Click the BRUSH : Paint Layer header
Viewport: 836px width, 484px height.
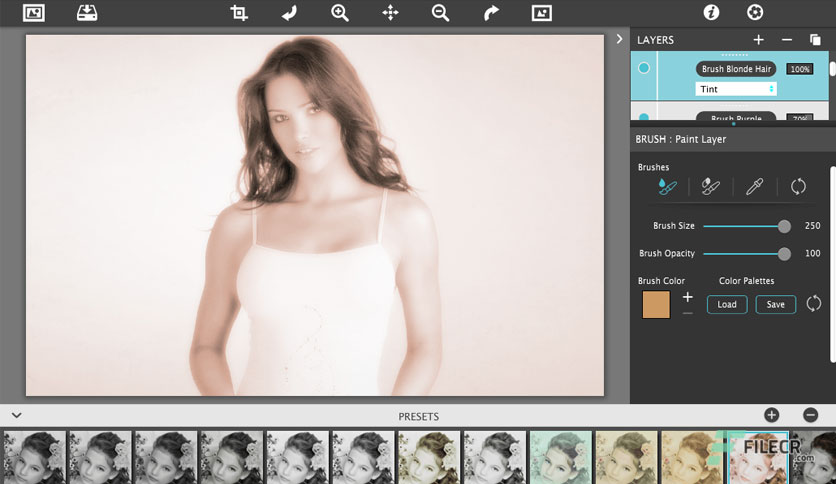(x=680, y=139)
